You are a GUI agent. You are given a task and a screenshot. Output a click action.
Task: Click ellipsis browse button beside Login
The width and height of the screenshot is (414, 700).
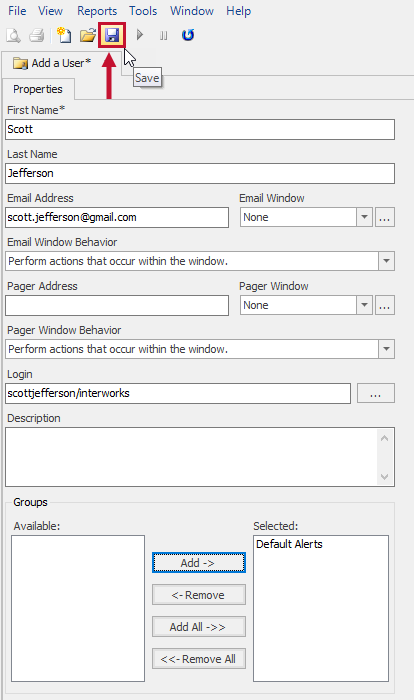click(376, 393)
